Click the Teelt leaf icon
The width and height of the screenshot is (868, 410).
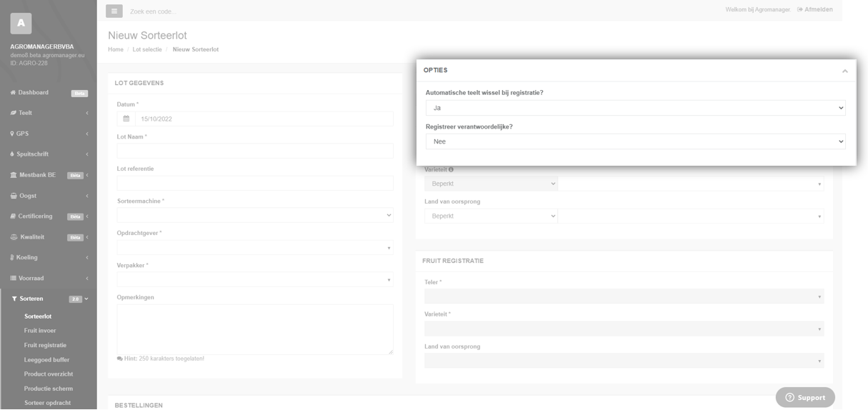click(13, 113)
